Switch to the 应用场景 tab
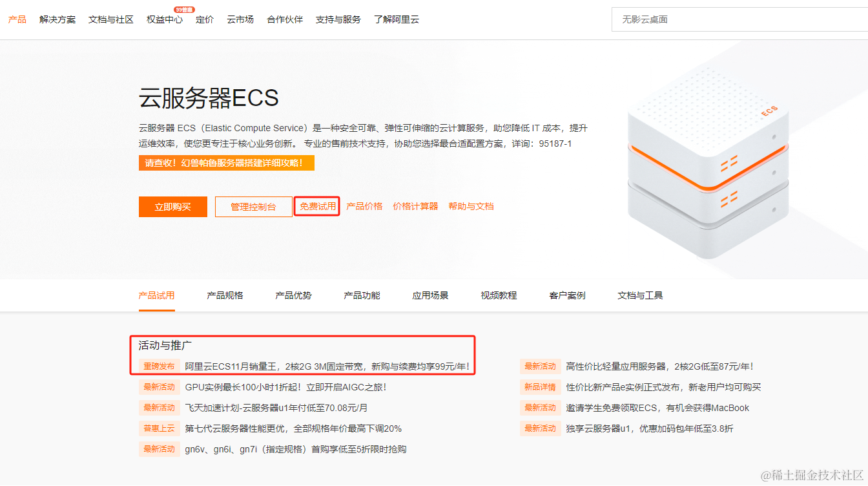The width and height of the screenshot is (868, 486). 430,295
